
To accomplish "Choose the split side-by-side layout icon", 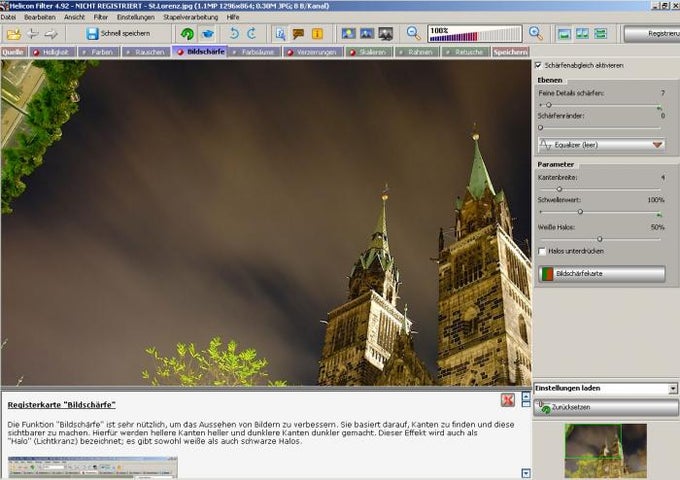I will coord(582,34).
